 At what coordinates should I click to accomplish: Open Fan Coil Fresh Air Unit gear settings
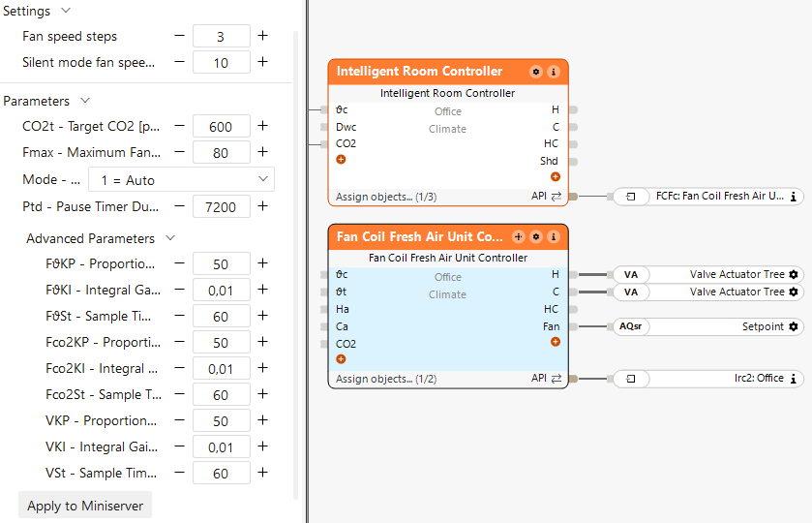click(x=536, y=236)
